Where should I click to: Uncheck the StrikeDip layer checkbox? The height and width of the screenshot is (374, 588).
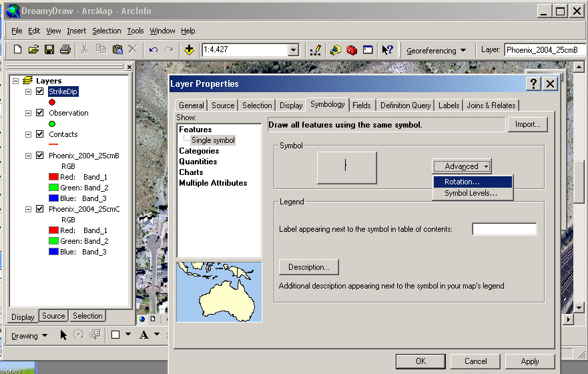40,91
